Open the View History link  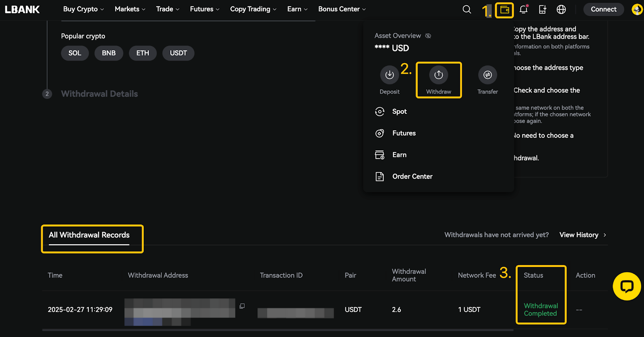point(579,235)
